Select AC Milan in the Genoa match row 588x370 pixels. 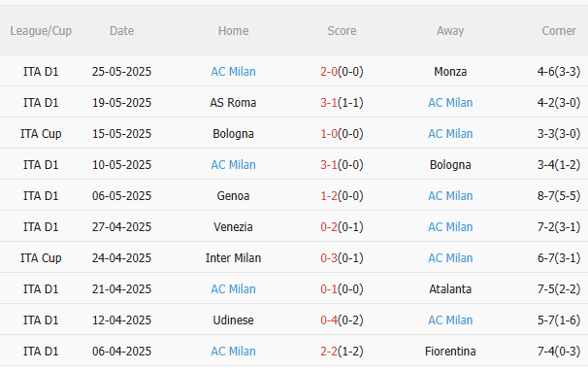click(x=450, y=196)
